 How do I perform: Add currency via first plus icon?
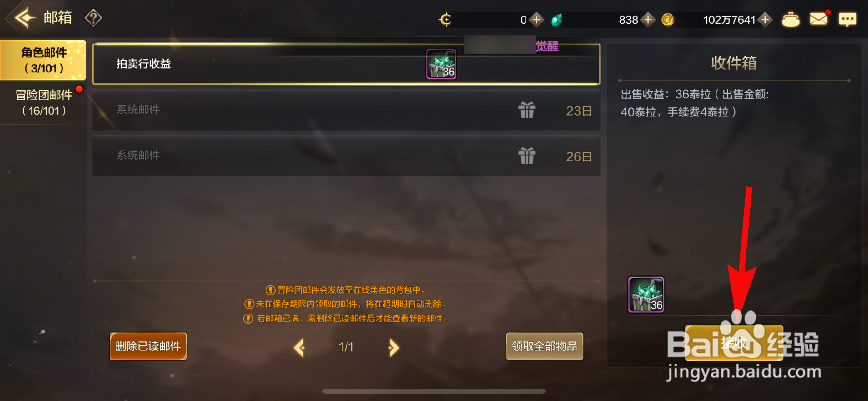coord(536,20)
